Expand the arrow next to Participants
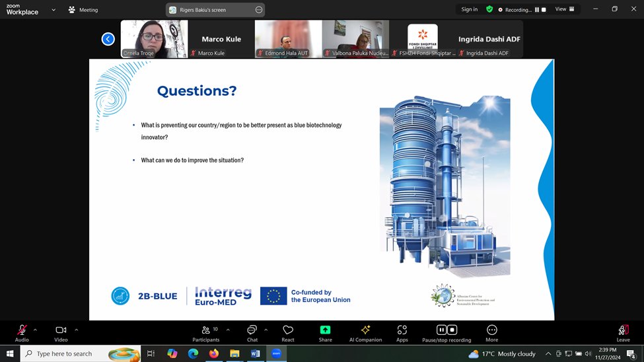Screen dimensions: 644x362 [x=228, y=330]
